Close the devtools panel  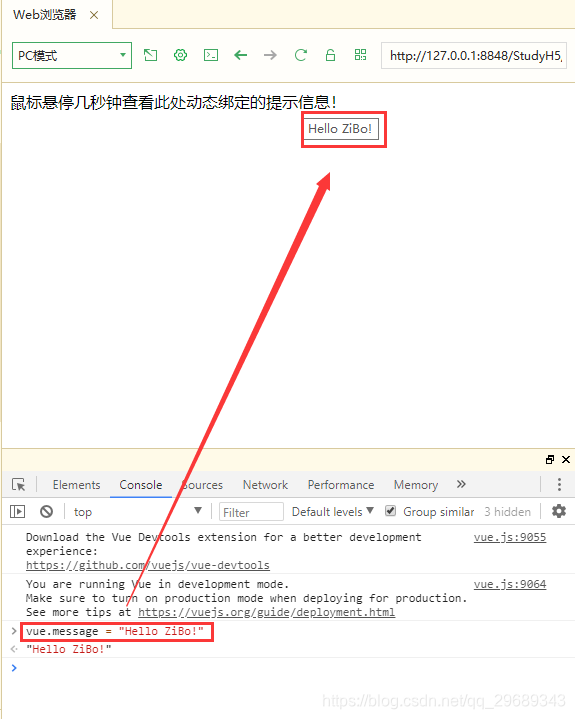[566, 459]
